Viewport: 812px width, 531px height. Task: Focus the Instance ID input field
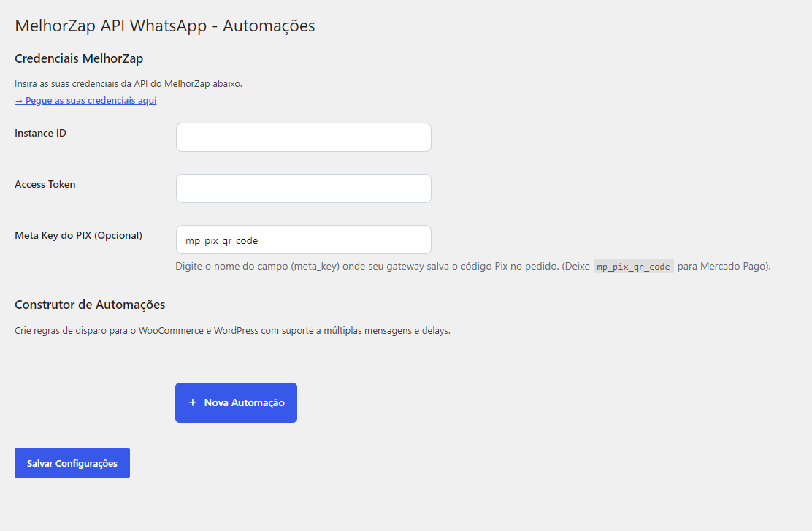coord(304,137)
